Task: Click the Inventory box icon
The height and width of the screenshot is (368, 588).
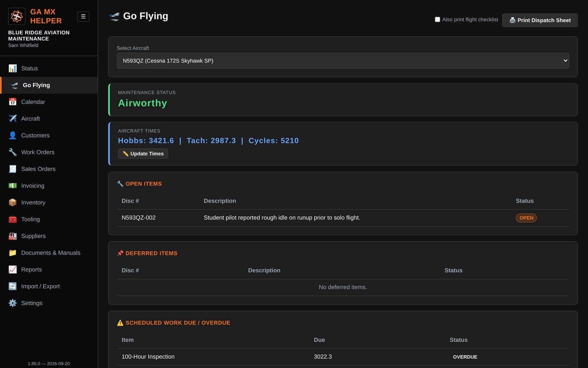Action: pos(12,202)
